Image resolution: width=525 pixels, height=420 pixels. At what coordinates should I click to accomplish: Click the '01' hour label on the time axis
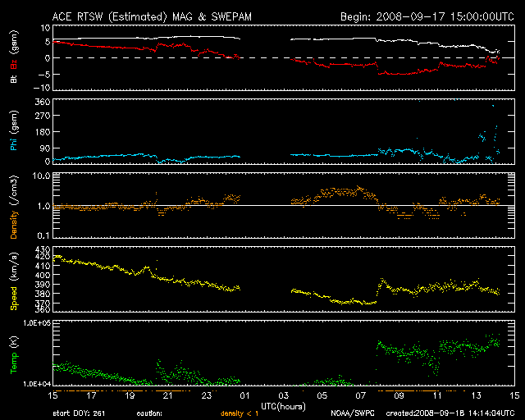244,396
